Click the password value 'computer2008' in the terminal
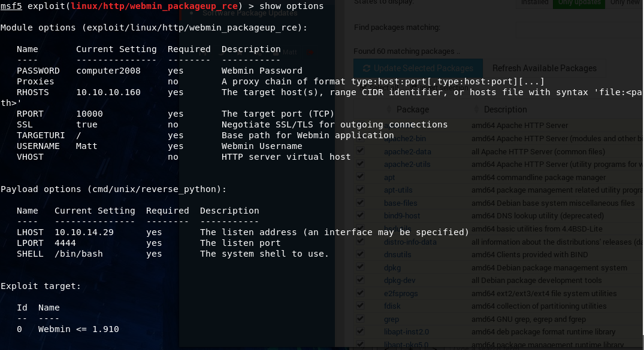Screen dimensions: 644x350 click(108, 71)
